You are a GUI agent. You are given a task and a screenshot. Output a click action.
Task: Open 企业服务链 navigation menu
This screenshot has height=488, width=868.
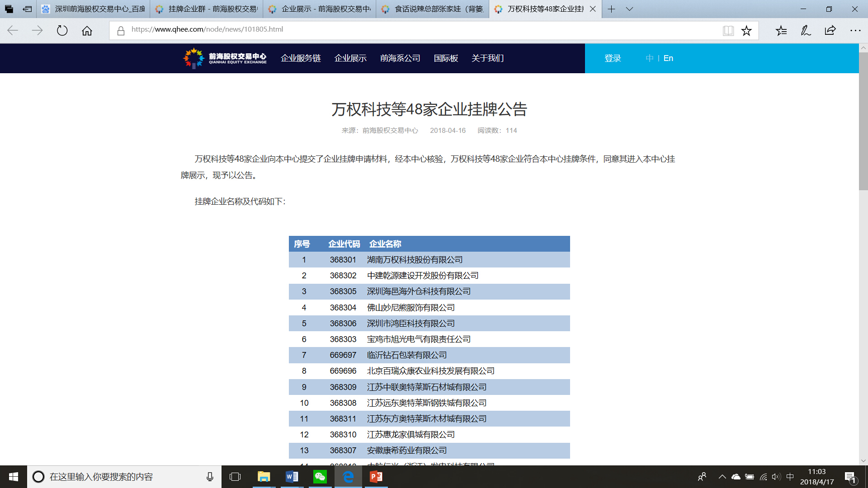point(301,58)
